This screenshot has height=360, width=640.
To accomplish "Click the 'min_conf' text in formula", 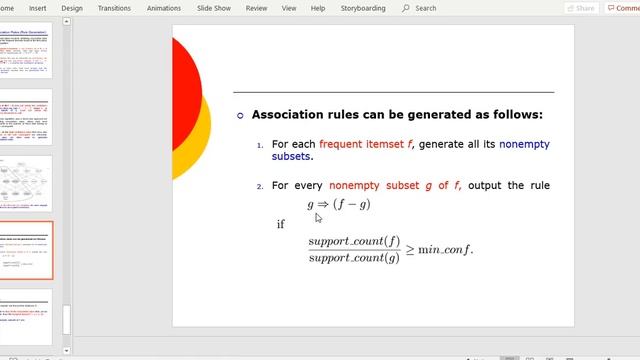I will coord(445,249).
